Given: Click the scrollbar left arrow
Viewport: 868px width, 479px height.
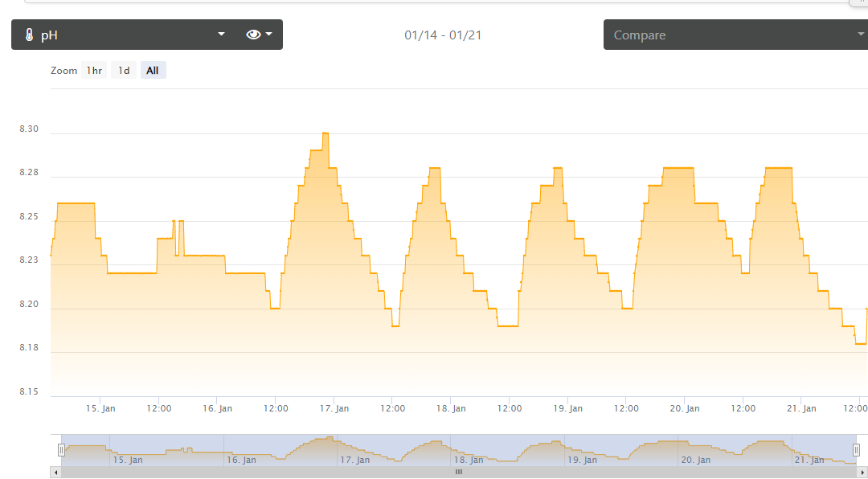Looking at the screenshot, I should click(55, 472).
